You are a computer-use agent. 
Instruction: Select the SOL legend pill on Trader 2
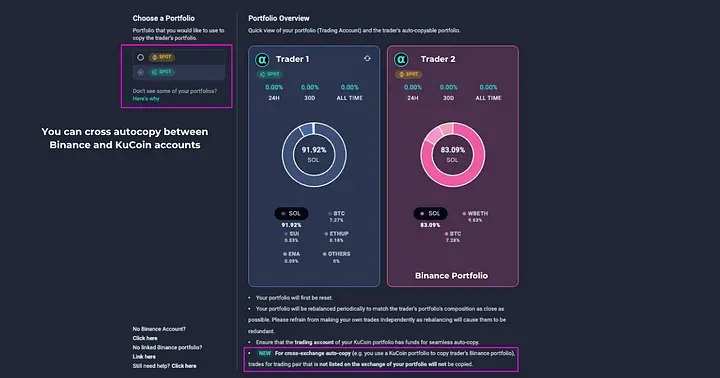[430, 214]
